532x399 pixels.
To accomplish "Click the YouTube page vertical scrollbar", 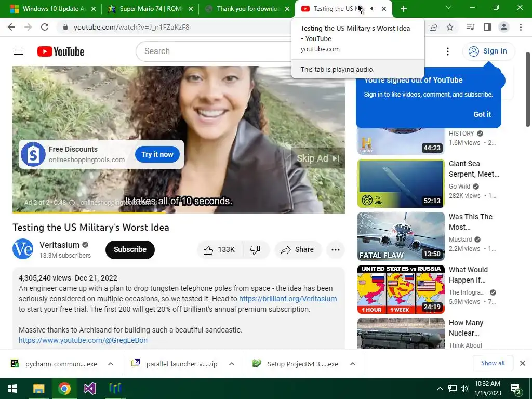I will (528, 89).
